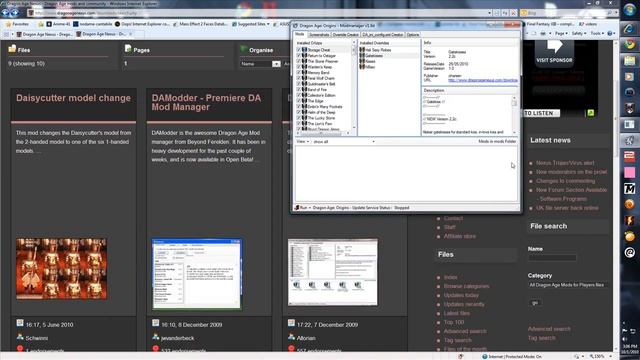Open the DA_ini_configured Creator tab

coord(382,35)
